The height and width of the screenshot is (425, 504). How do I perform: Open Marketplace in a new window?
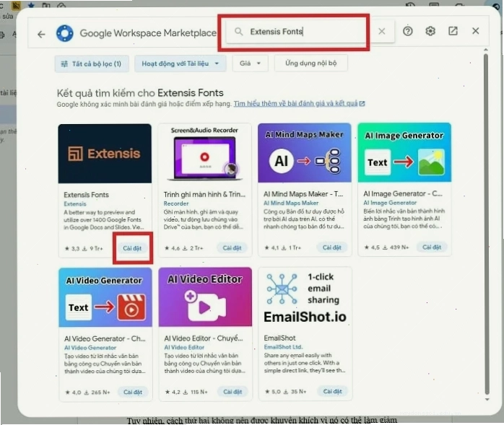pyautogui.click(x=453, y=31)
